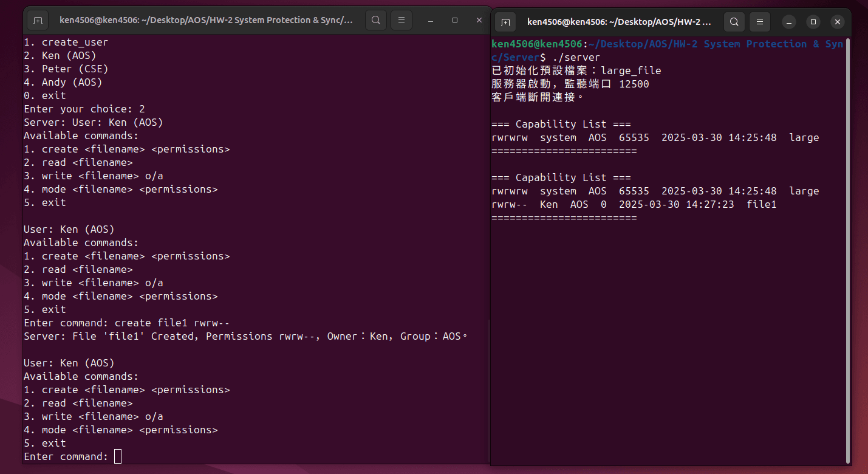Screen dimensions: 868x474
Task: Open search in right server terminal
Action: point(734,22)
